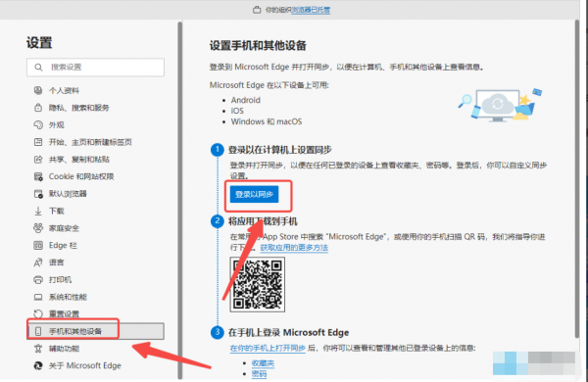
Task: Click the main content vertical scrollbar
Action: [577, 179]
